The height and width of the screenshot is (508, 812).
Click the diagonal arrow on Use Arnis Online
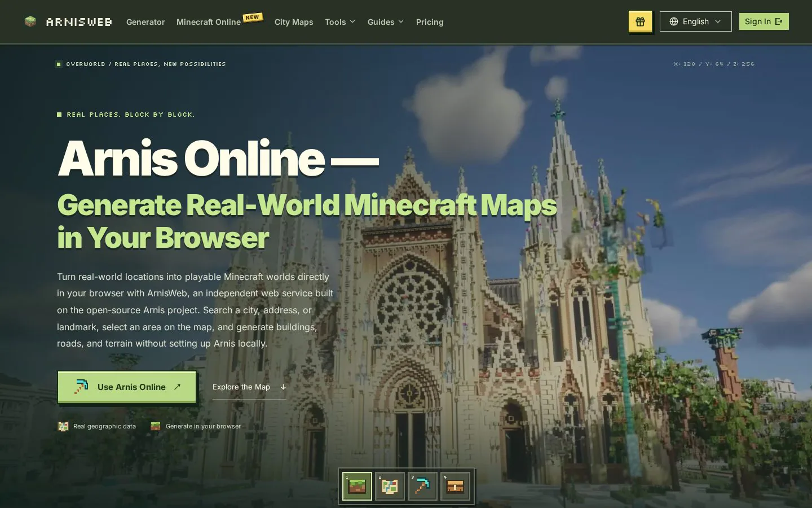tap(177, 387)
